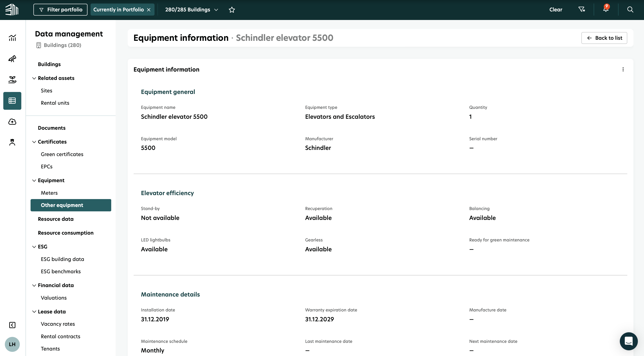This screenshot has height=356, width=644.
Task: Select the telescope exploration icon in the sidebar
Action: pyautogui.click(x=12, y=59)
